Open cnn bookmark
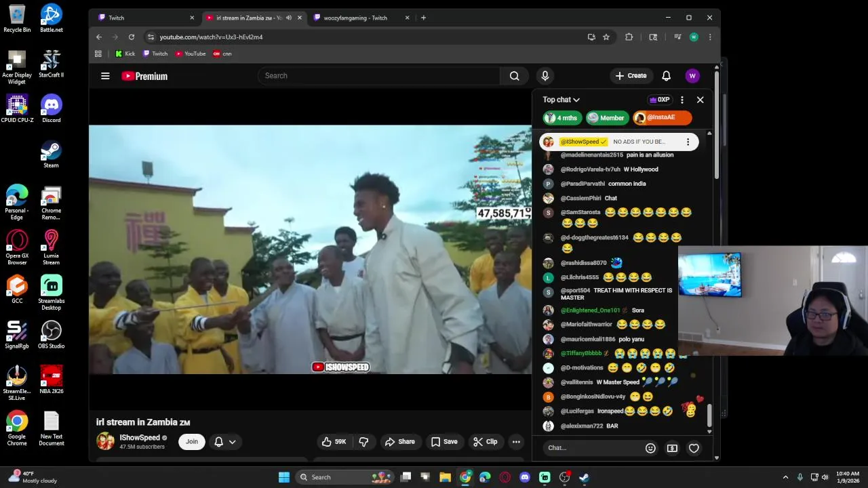868x488 pixels. tap(222, 54)
